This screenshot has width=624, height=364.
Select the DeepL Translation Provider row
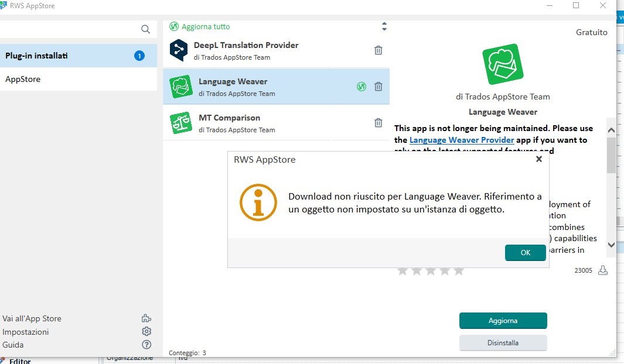click(x=276, y=50)
